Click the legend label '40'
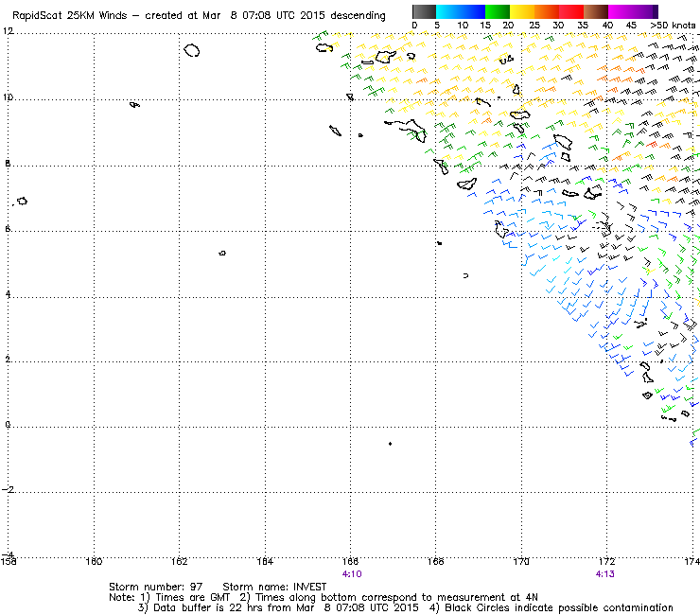 pyautogui.click(x=607, y=25)
